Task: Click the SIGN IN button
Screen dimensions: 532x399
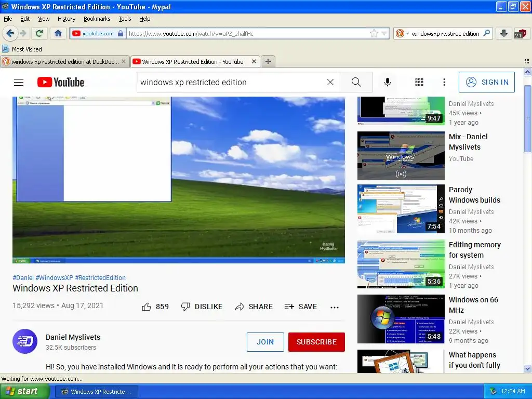Action: point(486,82)
